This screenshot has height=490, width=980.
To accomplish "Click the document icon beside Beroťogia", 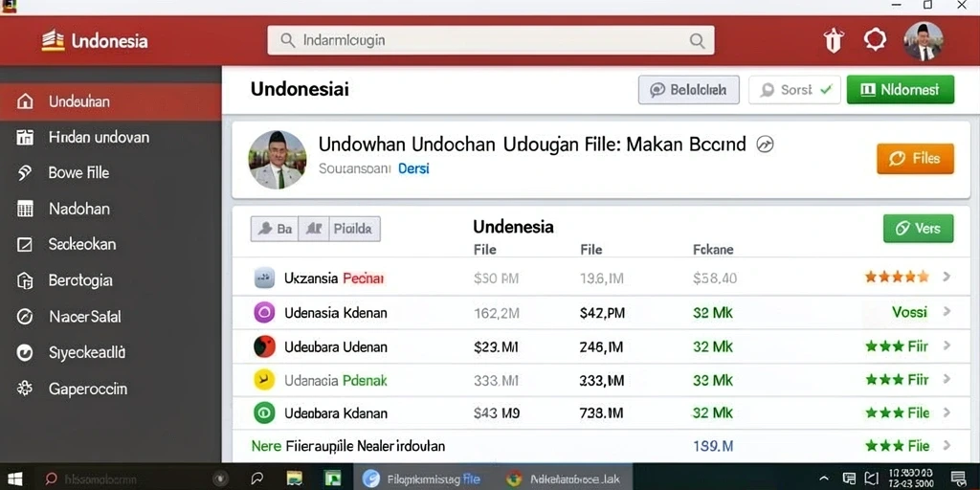I will [x=25, y=280].
